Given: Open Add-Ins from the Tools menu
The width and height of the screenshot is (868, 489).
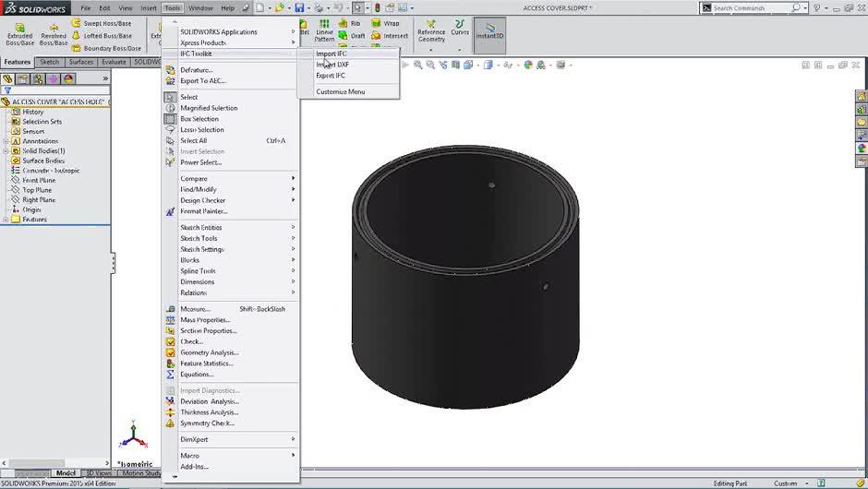Looking at the screenshot, I should click(x=194, y=467).
